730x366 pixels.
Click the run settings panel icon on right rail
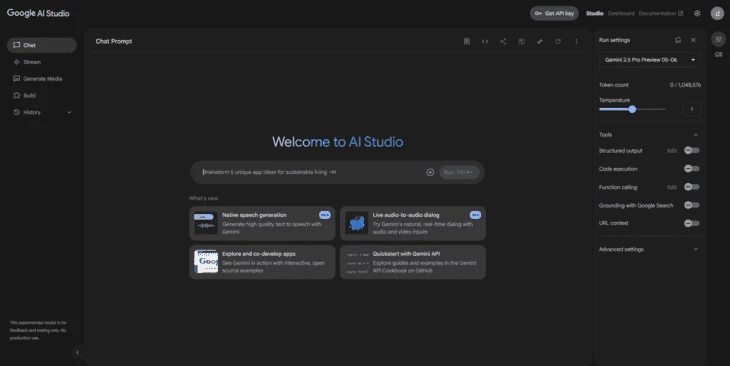tap(718, 39)
